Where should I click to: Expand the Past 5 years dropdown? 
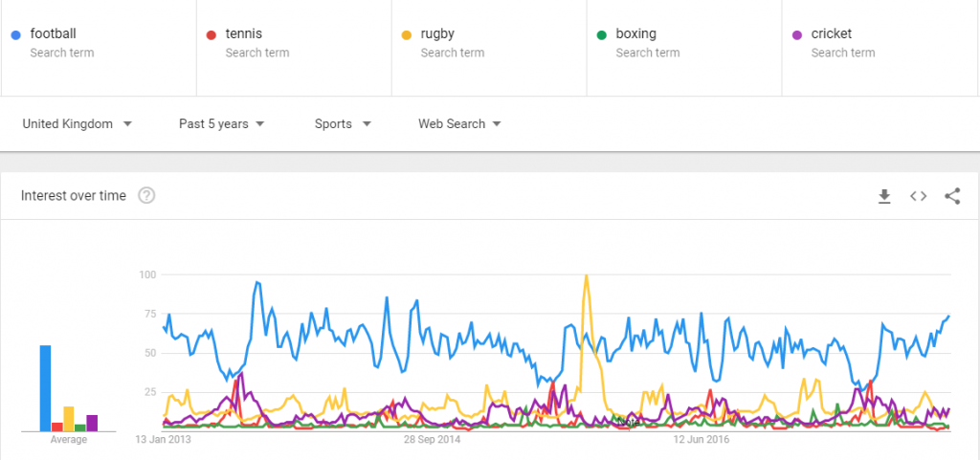(x=221, y=123)
